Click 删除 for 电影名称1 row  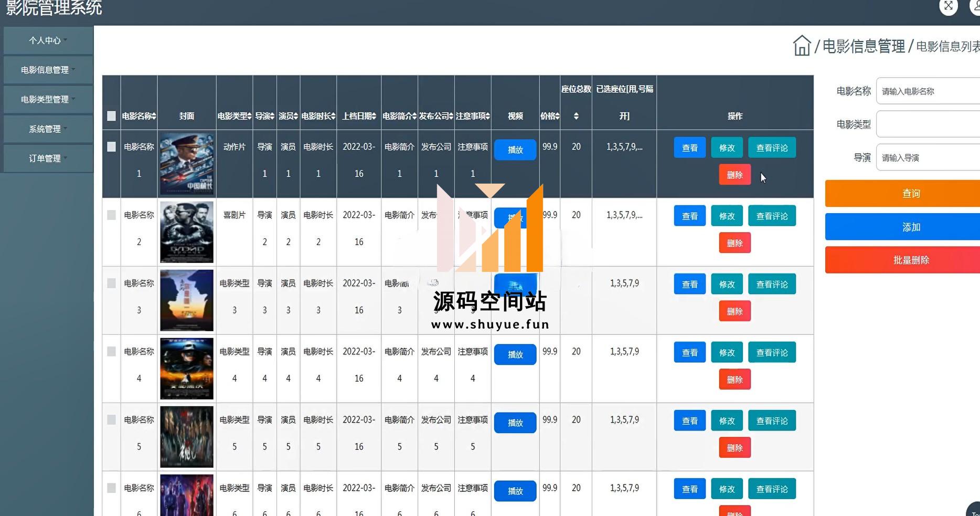click(x=735, y=175)
